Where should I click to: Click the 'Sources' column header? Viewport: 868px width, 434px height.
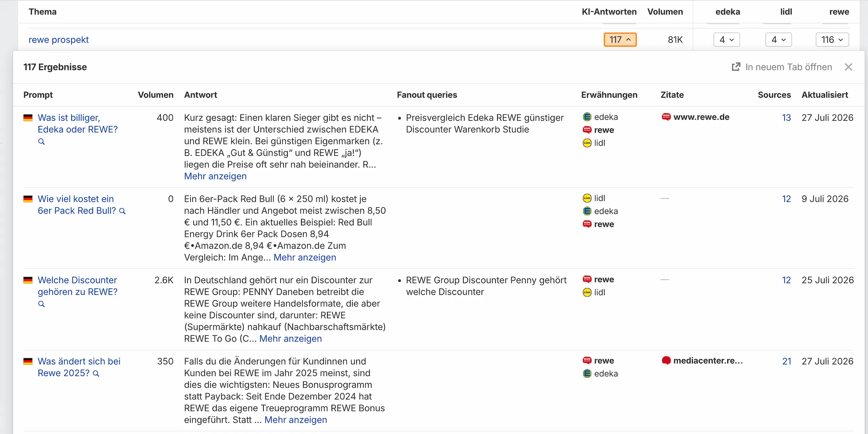click(774, 95)
